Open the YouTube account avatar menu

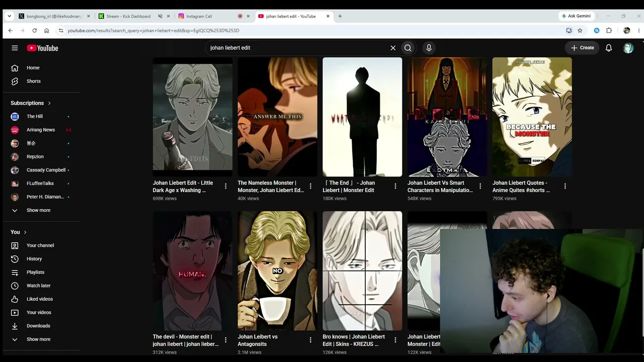coord(628,48)
